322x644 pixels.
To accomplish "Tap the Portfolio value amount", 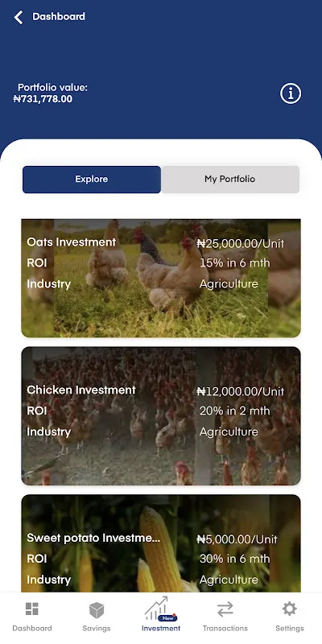I will 43,99.
